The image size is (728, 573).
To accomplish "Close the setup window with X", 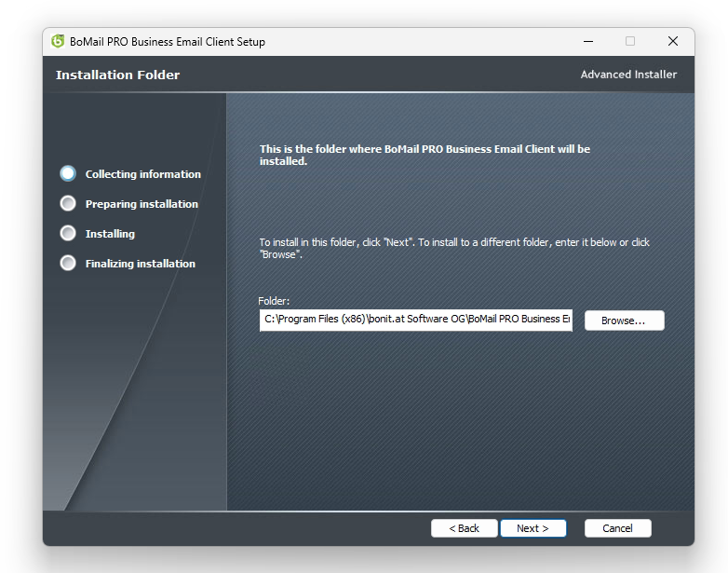I will click(x=673, y=41).
